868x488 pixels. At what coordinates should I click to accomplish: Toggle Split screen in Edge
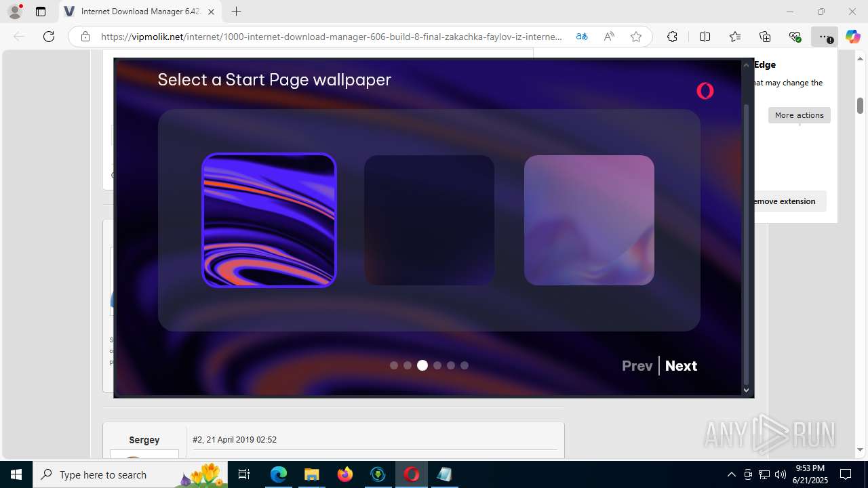(x=705, y=37)
